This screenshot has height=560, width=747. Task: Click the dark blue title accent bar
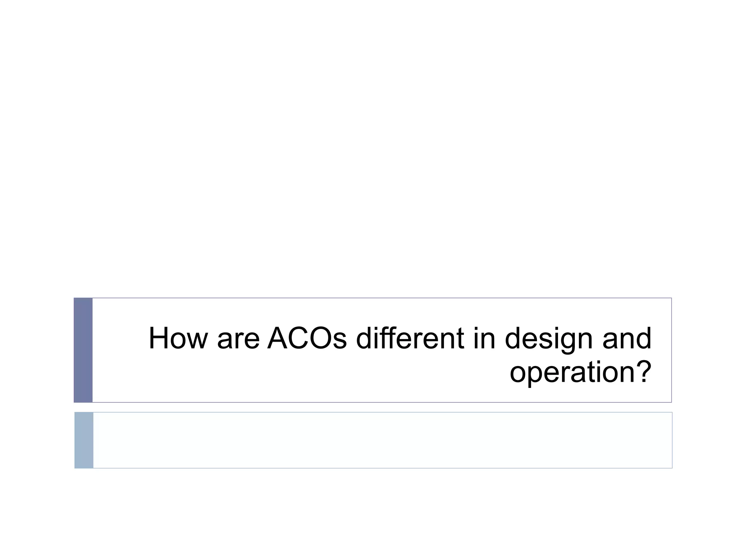click(83, 350)
